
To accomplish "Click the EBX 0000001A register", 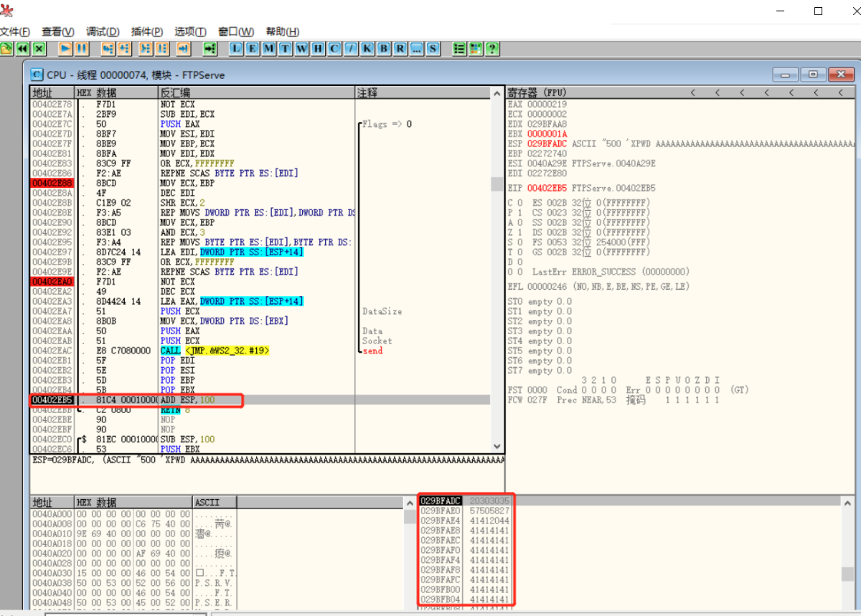I will pos(537,133).
